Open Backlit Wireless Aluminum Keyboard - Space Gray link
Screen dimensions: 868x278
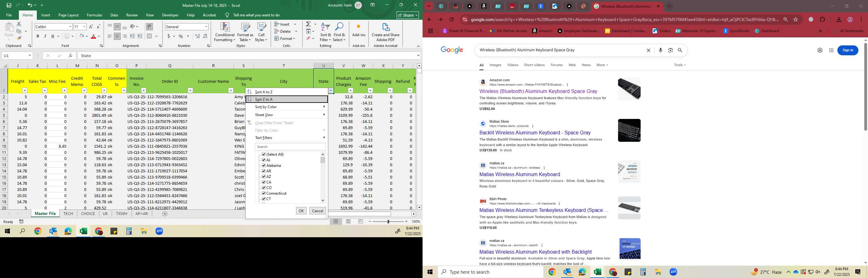click(x=535, y=133)
